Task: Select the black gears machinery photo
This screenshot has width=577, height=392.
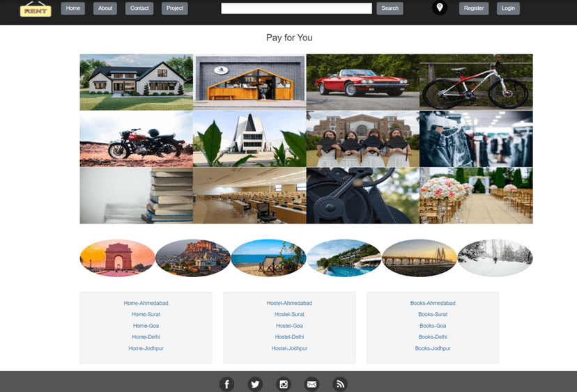Action: (363, 196)
